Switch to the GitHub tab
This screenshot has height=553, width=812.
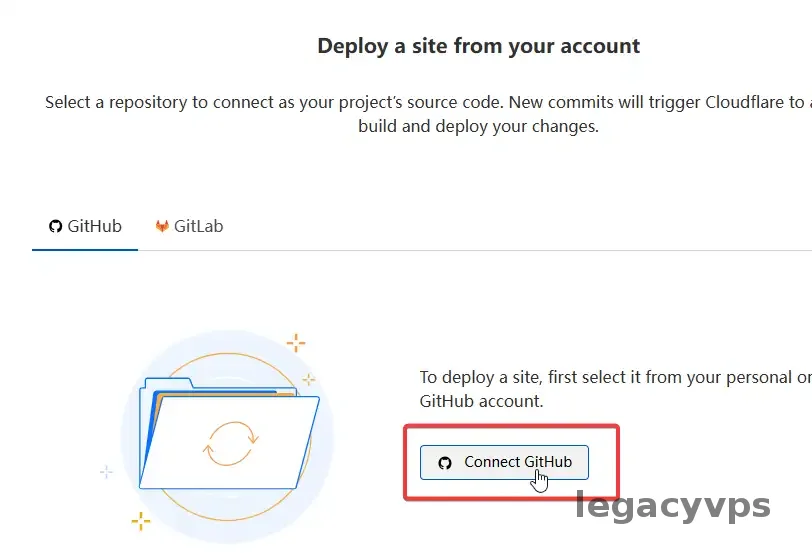(x=85, y=226)
